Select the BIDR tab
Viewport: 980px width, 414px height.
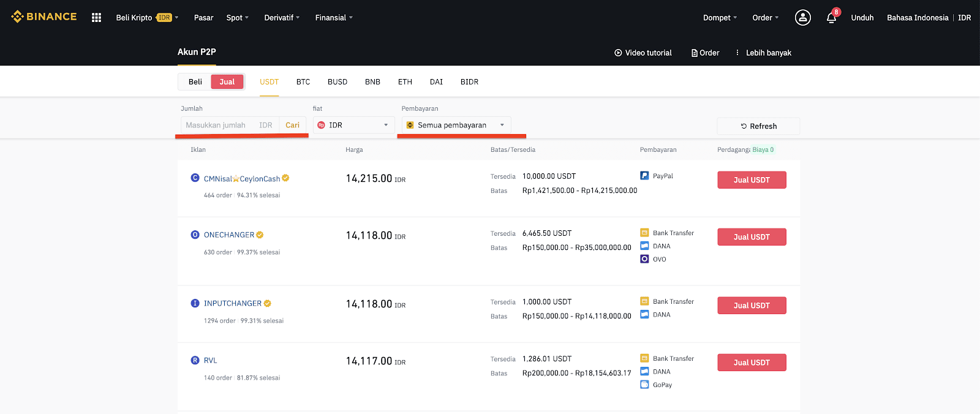pos(469,81)
